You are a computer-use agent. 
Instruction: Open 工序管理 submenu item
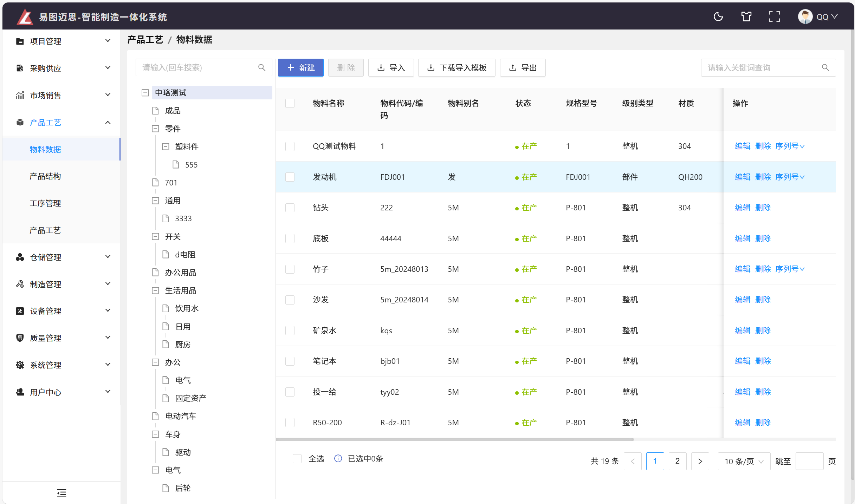[45, 203]
